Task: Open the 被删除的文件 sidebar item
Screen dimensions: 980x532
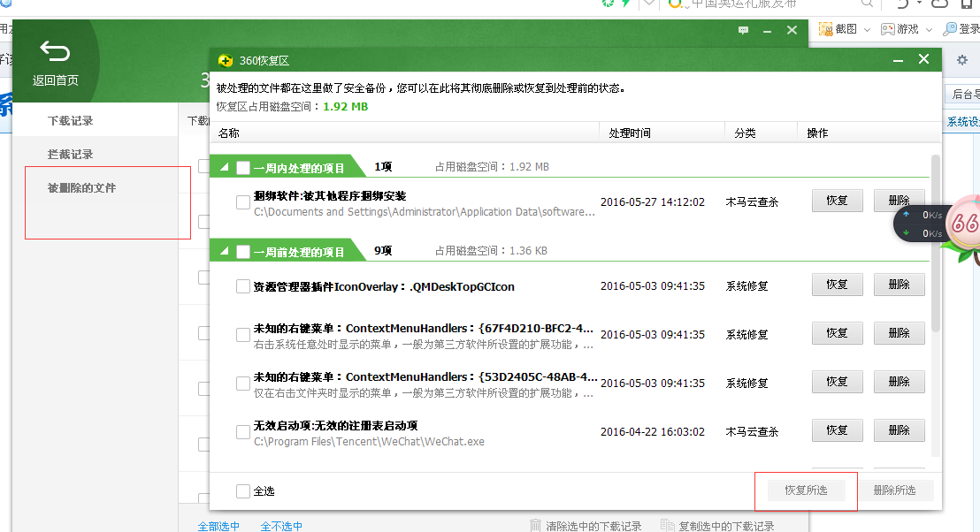Action: (81, 188)
